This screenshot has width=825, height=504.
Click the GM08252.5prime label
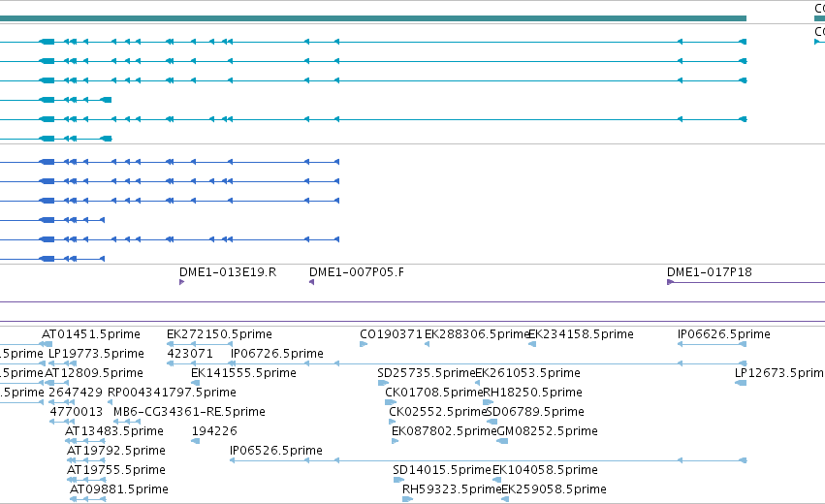click(x=547, y=431)
